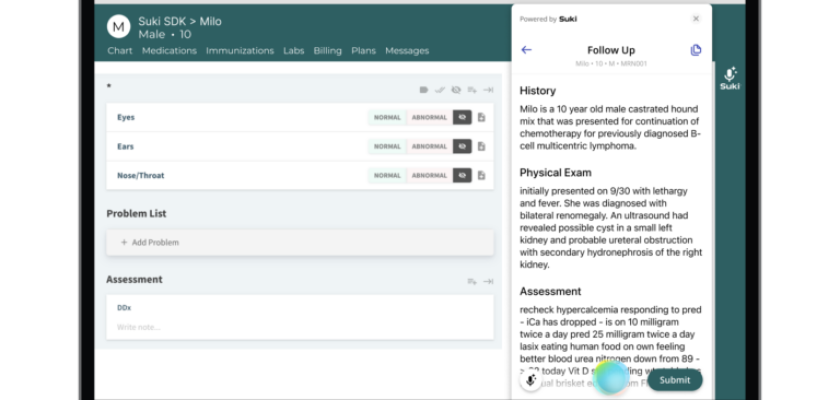This screenshot has width=840, height=400.
Task: Go back using the arrow in Suki panel
Action: tap(527, 50)
